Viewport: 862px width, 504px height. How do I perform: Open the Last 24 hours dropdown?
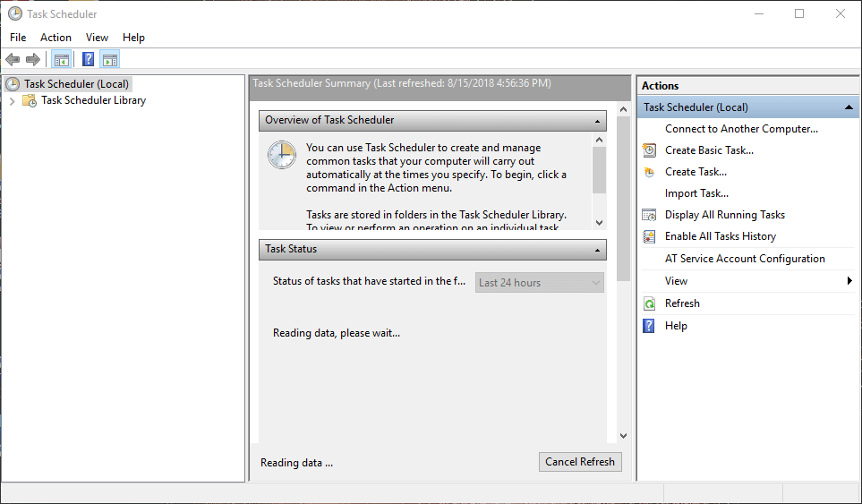pos(539,283)
